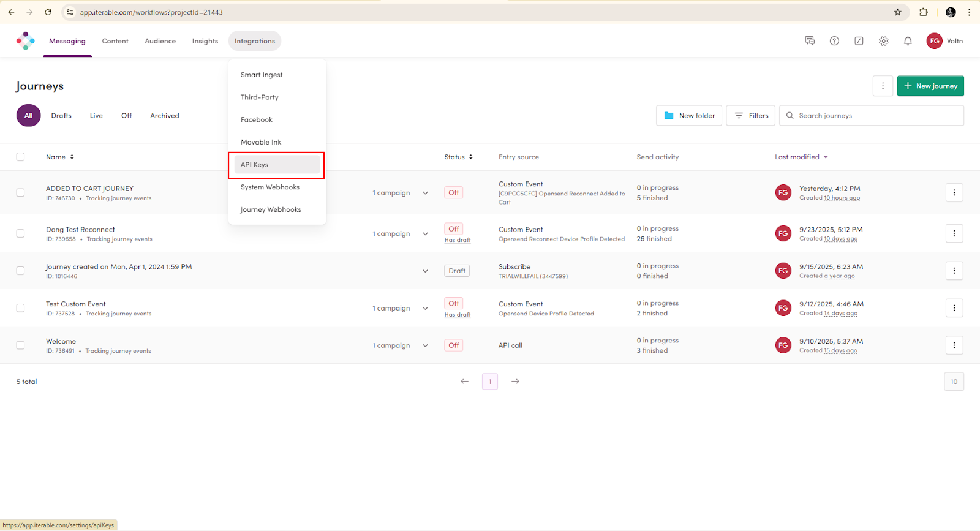The image size is (980, 531).
Task: Open the messages chat icon in header
Action: pyautogui.click(x=810, y=41)
